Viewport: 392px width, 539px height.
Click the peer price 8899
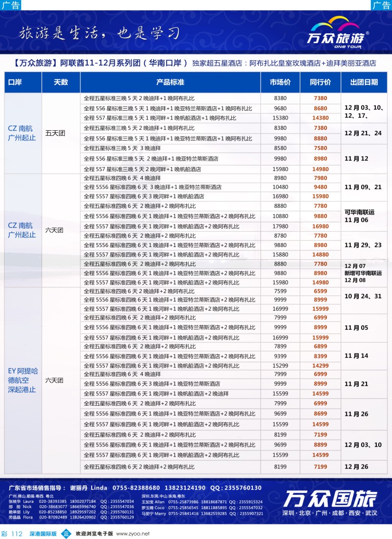tap(320, 445)
